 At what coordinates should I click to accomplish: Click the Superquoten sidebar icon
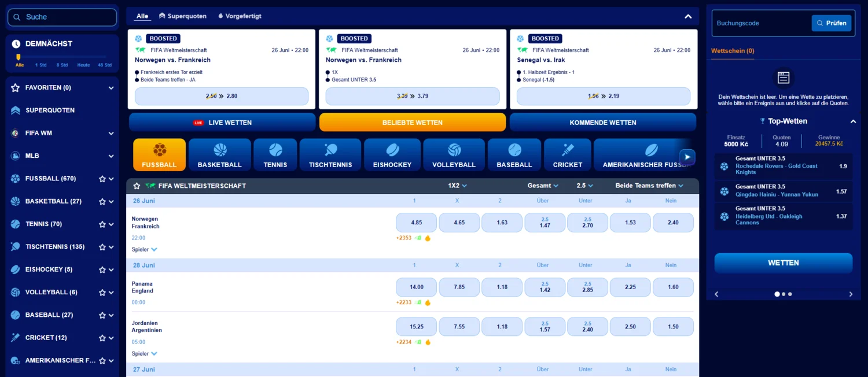pos(15,110)
